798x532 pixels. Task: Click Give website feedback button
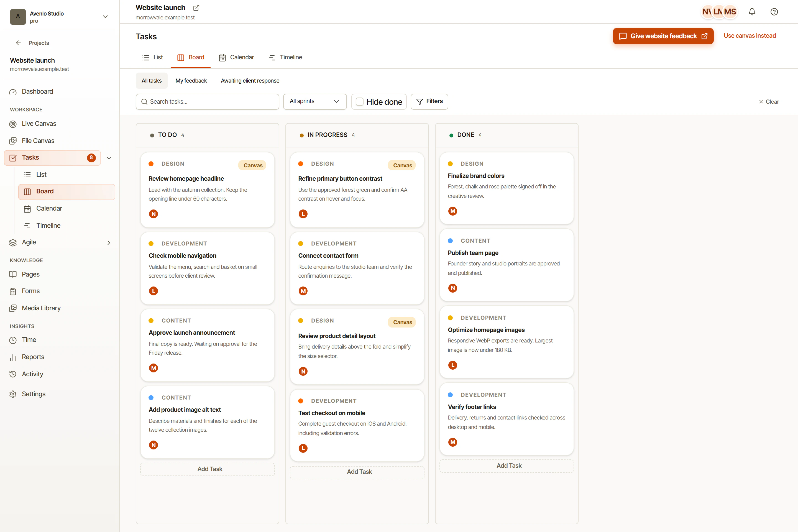[x=663, y=36]
